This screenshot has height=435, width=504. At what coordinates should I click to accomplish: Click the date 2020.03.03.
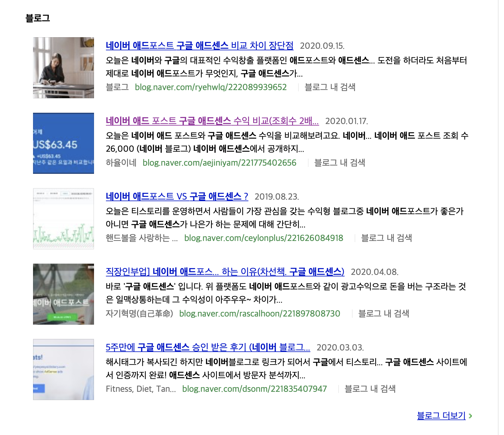coord(340,348)
